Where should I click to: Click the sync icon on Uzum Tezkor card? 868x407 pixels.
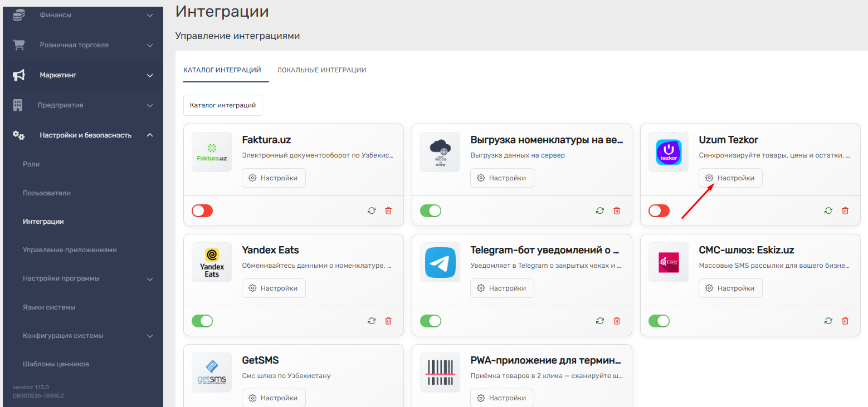click(828, 210)
